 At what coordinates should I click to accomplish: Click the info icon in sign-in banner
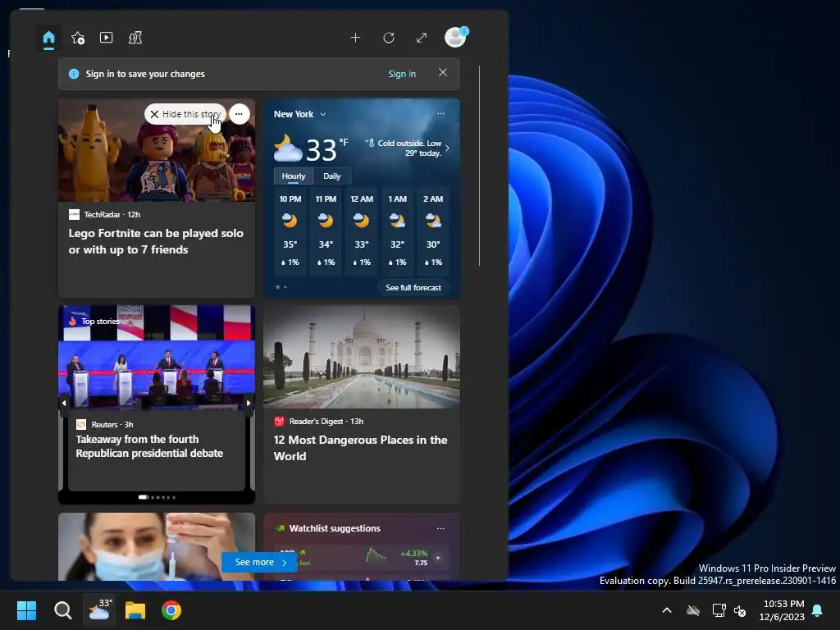point(74,74)
